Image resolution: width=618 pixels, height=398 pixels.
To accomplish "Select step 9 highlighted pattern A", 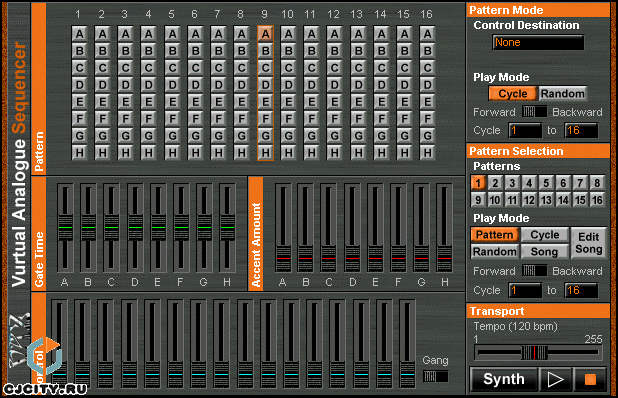I will coord(265,34).
